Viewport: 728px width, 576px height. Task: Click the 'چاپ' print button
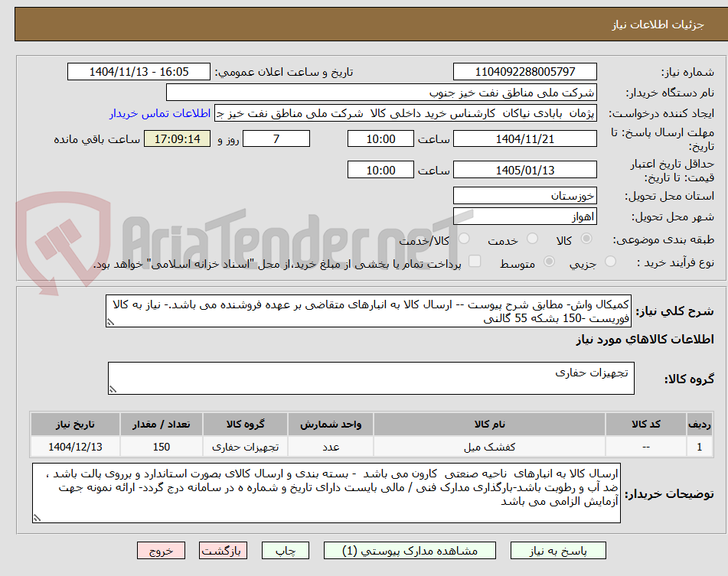(x=286, y=551)
